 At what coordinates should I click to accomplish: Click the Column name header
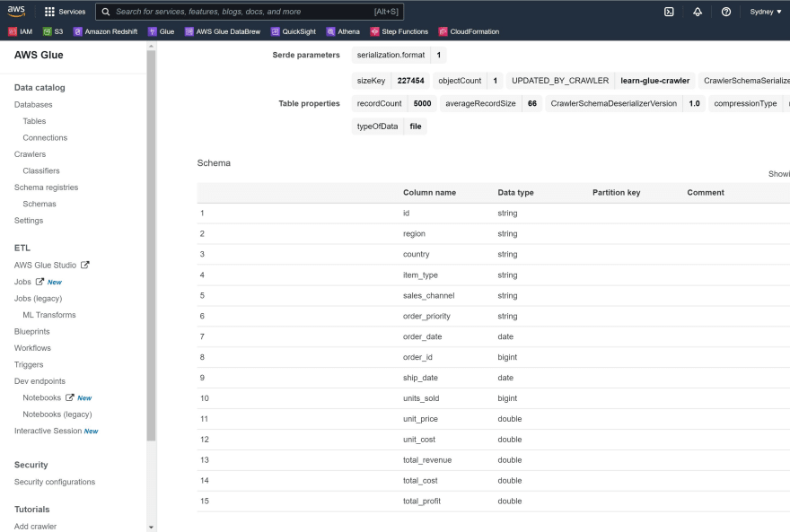(x=429, y=193)
